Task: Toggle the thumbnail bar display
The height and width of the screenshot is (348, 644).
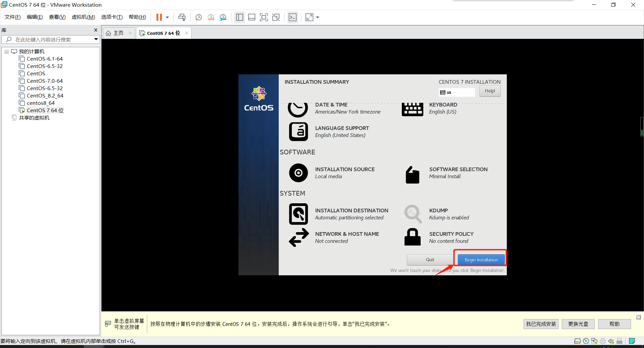Action: (x=252, y=17)
